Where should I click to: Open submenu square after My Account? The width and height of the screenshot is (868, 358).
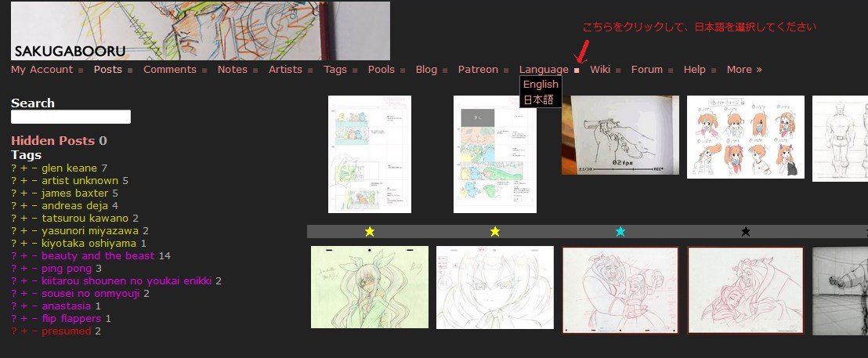81,71
